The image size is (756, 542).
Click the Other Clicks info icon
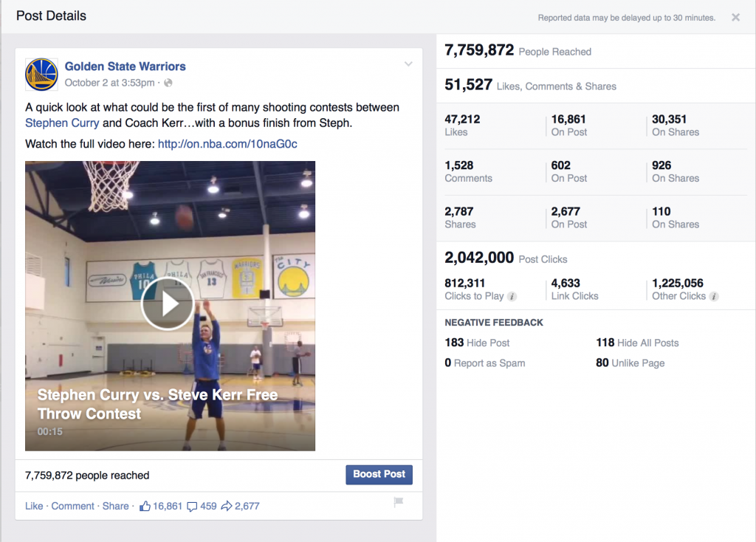714,297
